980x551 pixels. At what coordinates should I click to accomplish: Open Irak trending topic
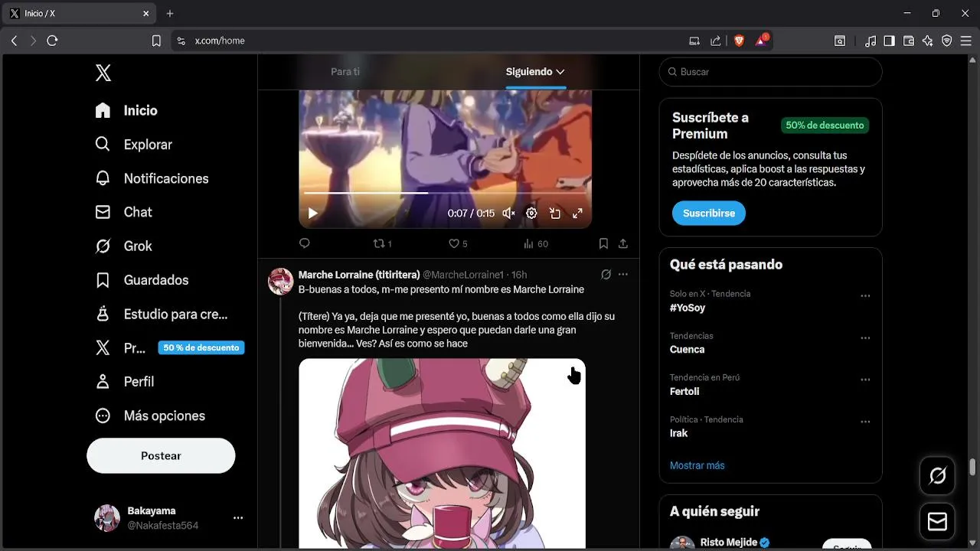[679, 433]
